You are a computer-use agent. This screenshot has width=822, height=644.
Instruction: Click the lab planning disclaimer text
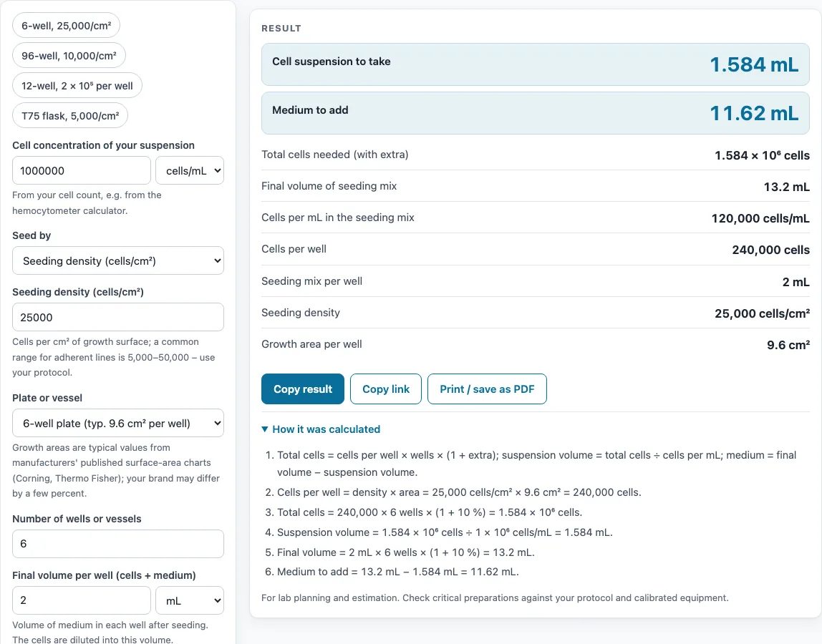click(x=495, y=598)
